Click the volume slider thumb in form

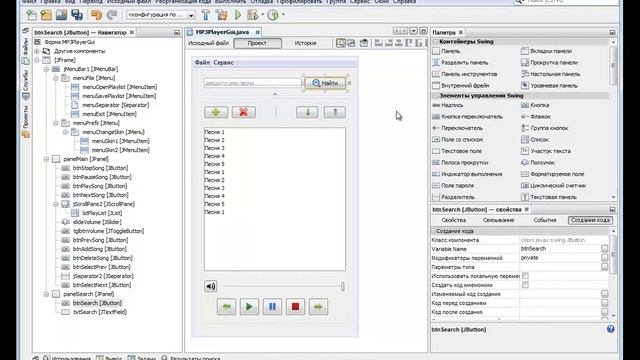click(342, 287)
